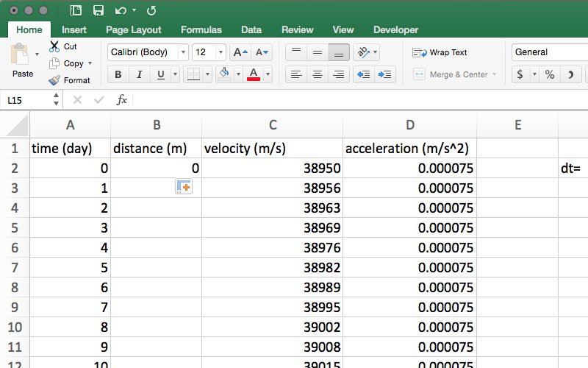This screenshot has width=588, height=368.
Task: Toggle Bold formatting
Action: coord(118,74)
